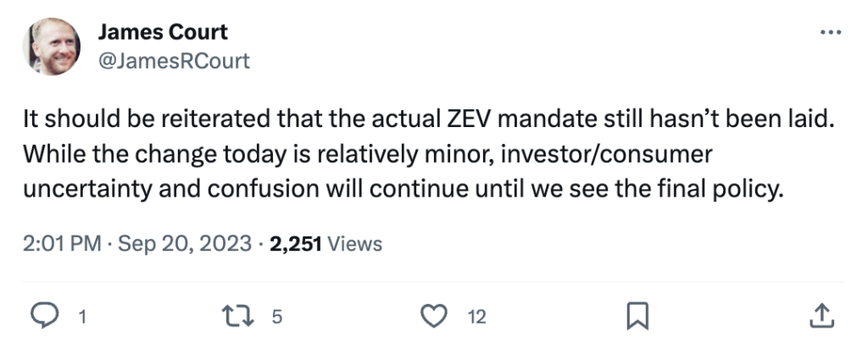Click the like count of 12
Screen dimensions: 868x349
(476, 318)
